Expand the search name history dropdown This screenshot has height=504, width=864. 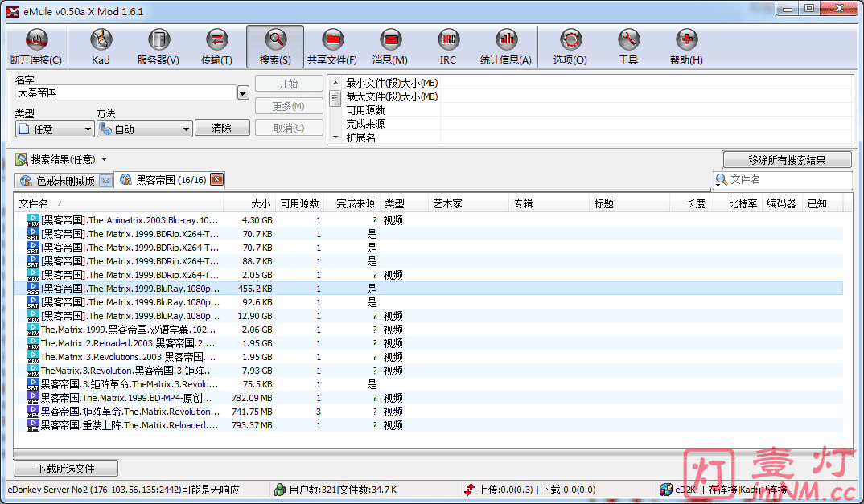click(x=243, y=93)
